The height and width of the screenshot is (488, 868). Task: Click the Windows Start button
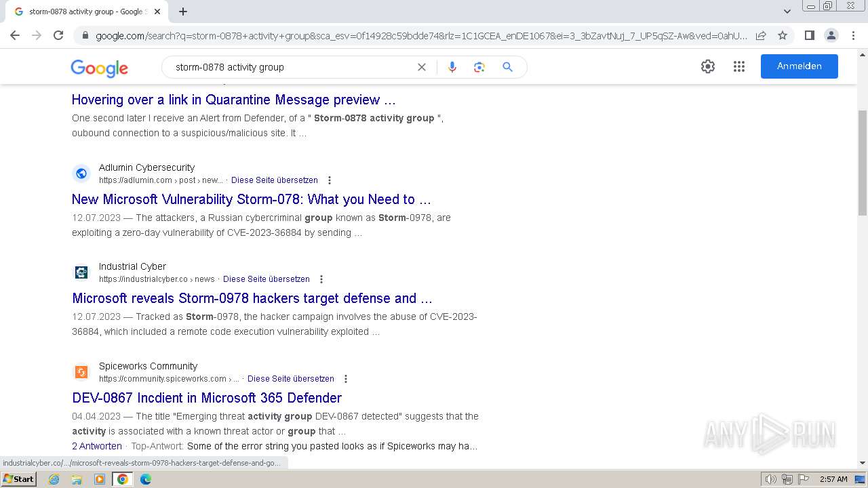tap(18, 479)
